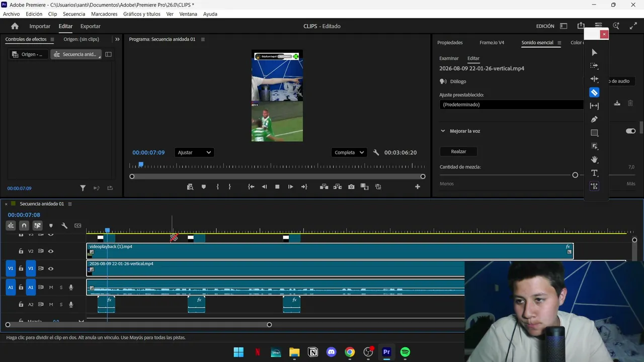Open Sonido esencial panel menu
The image size is (644, 362).
(x=559, y=43)
